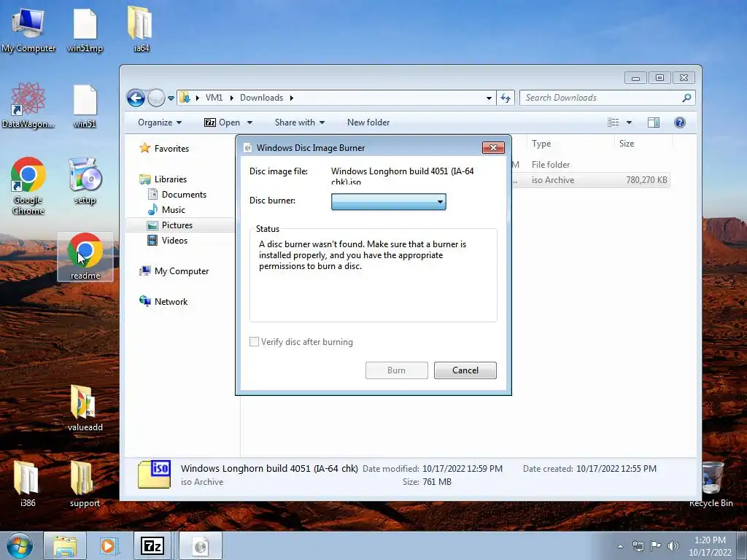Select the File folder row
Image resolution: width=747 pixels, height=560 pixels.
coord(592,164)
